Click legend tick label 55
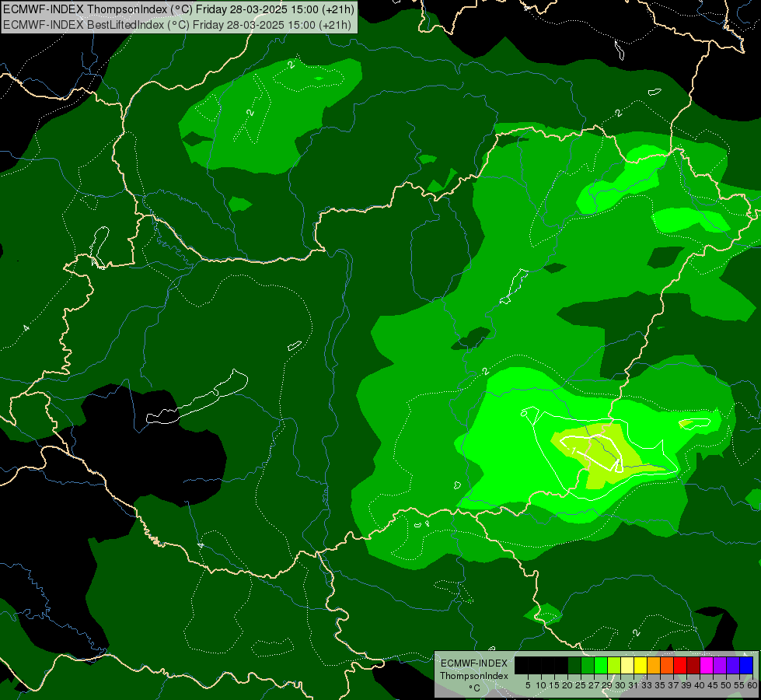This screenshot has height=700, width=761. tap(738, 685)
